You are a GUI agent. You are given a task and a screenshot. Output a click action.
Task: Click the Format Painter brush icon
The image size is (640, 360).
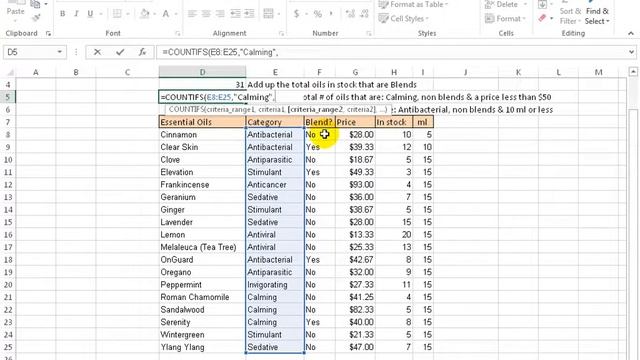click(36, 17)
